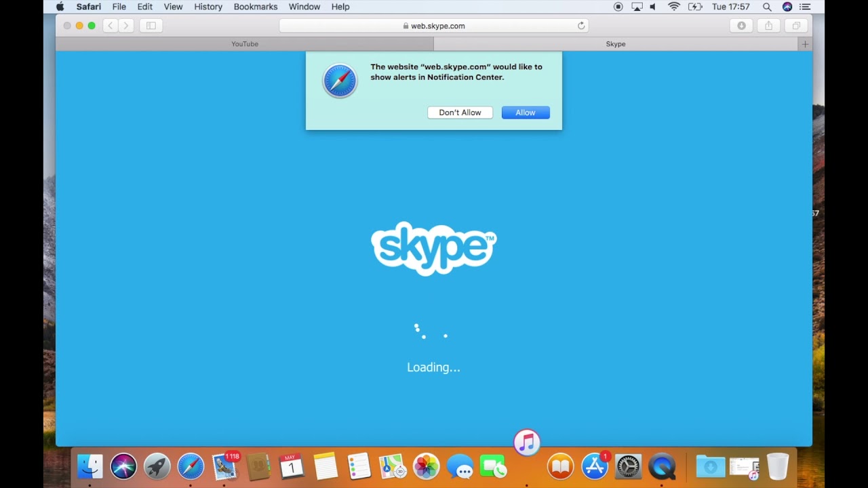Open the Wi-Fi menu
This screenshot has width=868, height=488.
pos(674,7)
